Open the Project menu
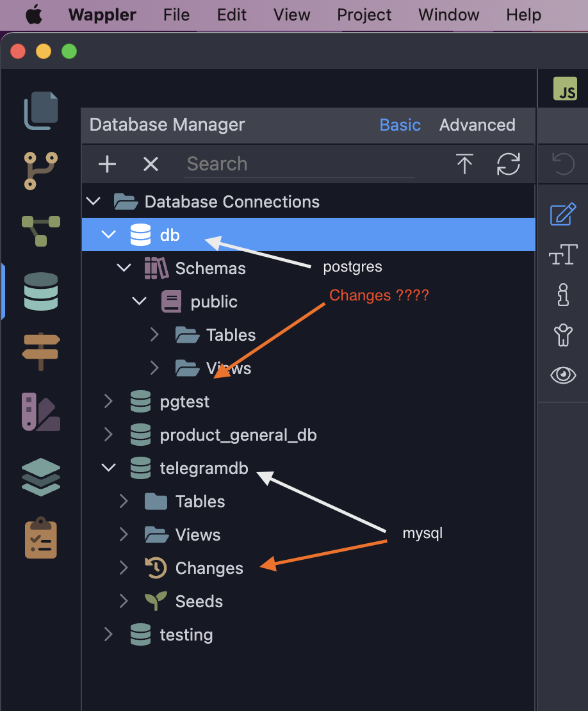This screenshot has width=588, height=711. [x=364, y=15]
